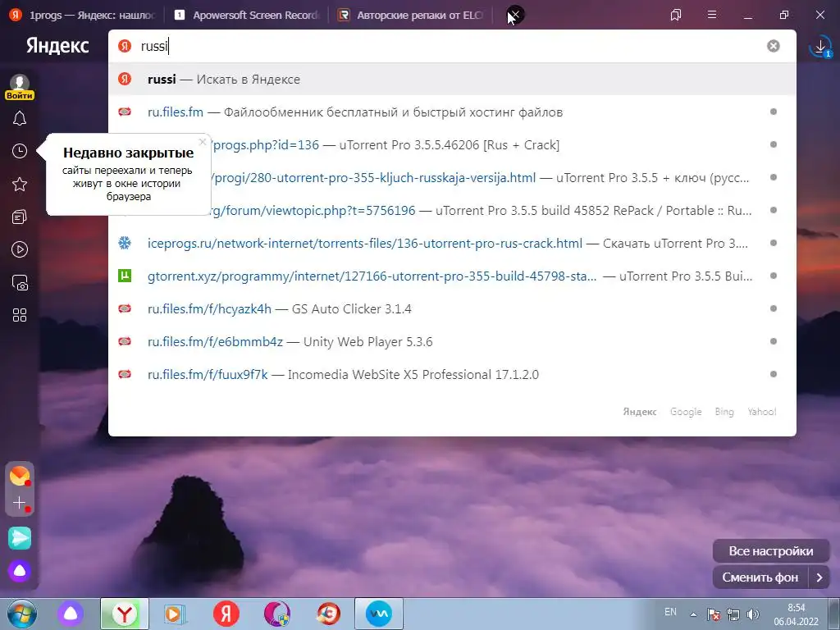The height and width of the screenshot is (630, 840).
Task: Switch search engine to Bing
Action: pyautogui.click(x=724, y=412)
